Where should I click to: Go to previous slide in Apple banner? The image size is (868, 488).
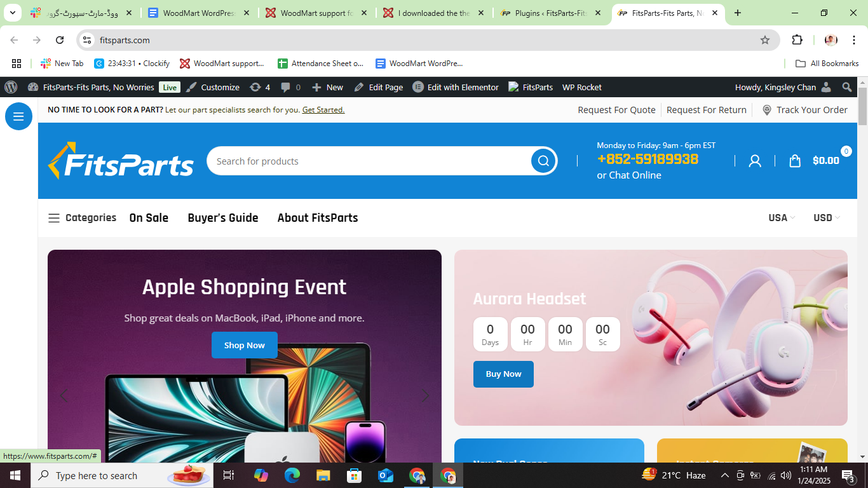pos(64,396)
